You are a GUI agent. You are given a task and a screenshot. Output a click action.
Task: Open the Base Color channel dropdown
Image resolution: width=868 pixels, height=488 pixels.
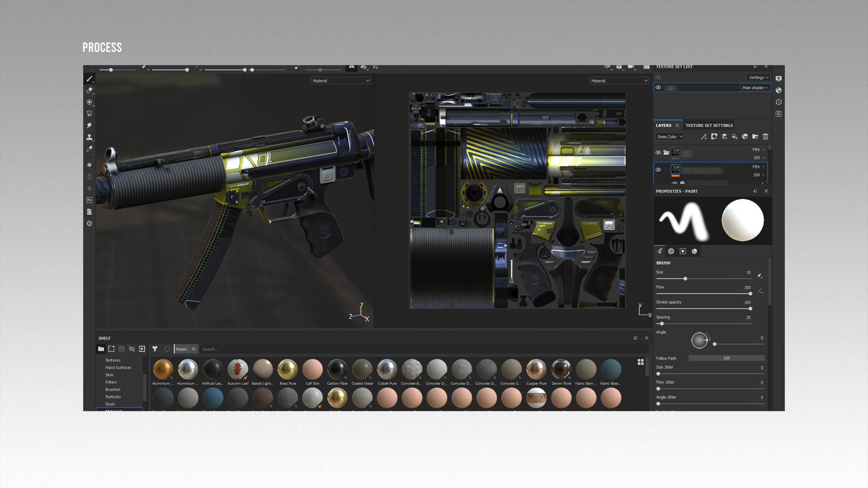[x=670, y=136]
